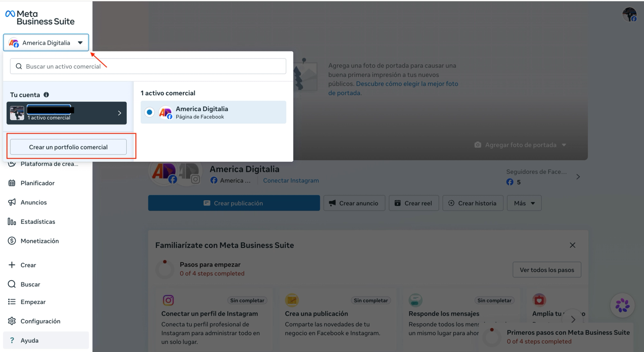
Task: Open Agregar foto de portada dropdown
Action: coord(520,145)
